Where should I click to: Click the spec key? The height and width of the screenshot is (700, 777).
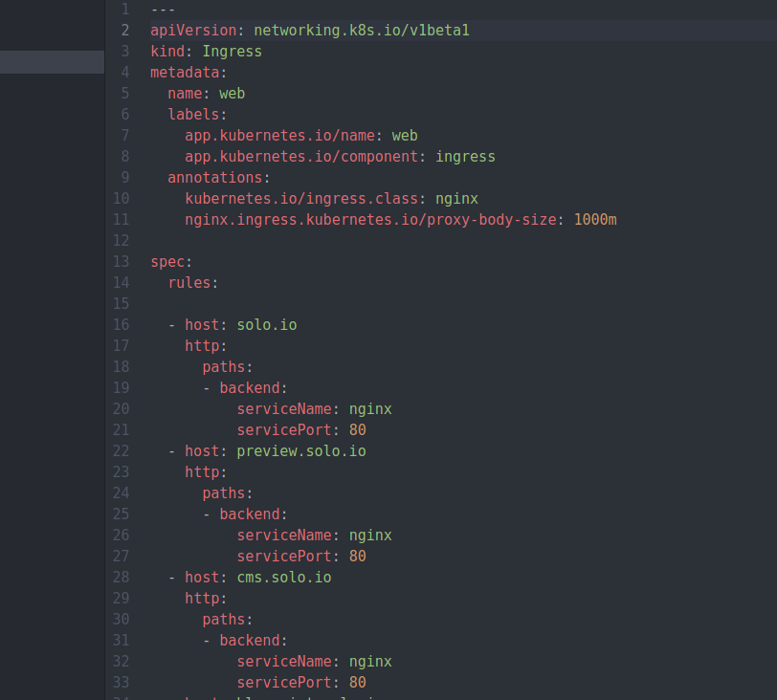tap(167, 262)
